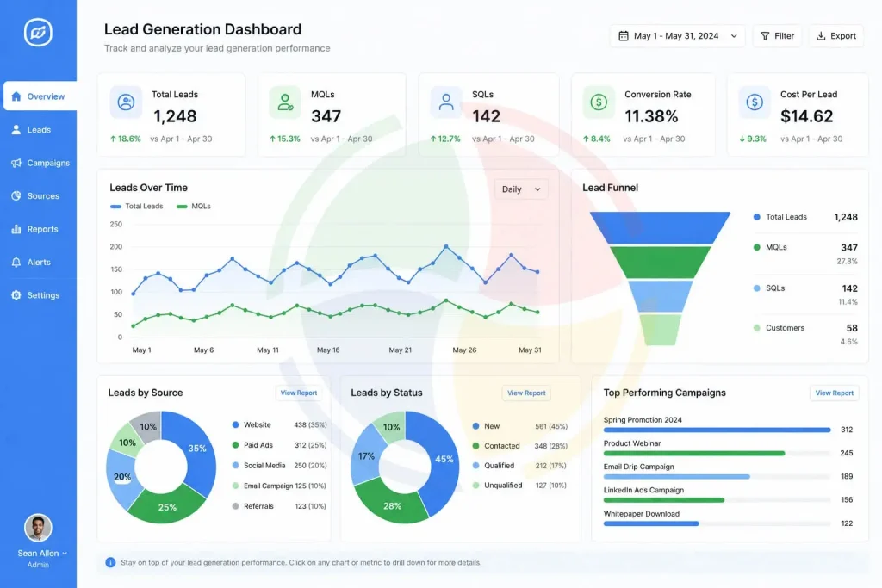882x588 pixels.
Task: Click the Paid Ads 312 (25%) row
Action: [279, 445]
